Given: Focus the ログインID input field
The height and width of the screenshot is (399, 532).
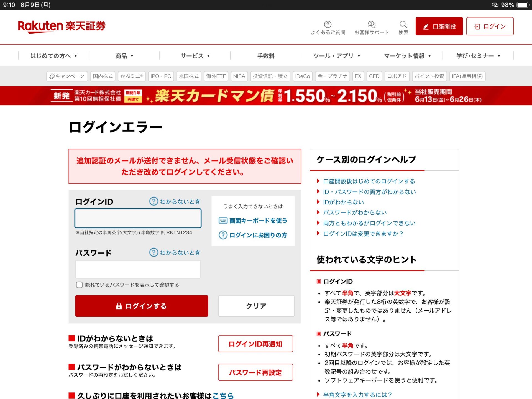Looking at the screenshot, I should [x=138, y=218].
